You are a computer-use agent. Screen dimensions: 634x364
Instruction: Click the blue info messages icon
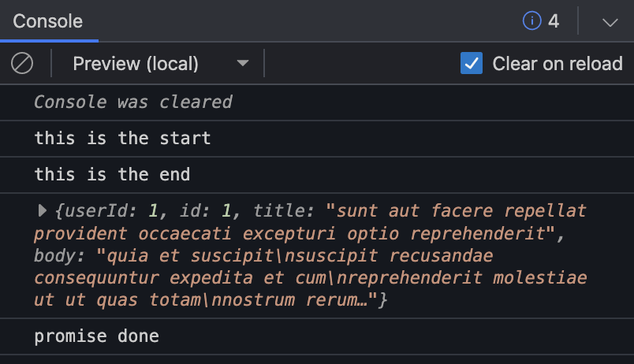532,21
